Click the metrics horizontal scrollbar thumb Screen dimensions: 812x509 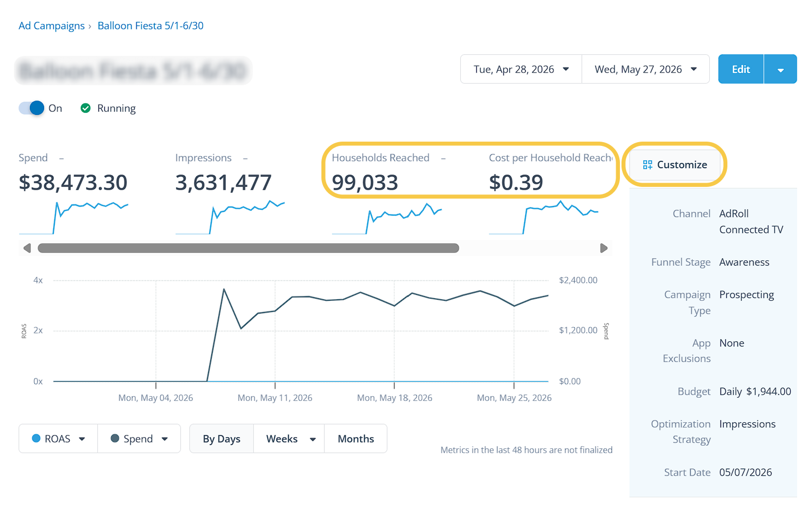[248, 248]
